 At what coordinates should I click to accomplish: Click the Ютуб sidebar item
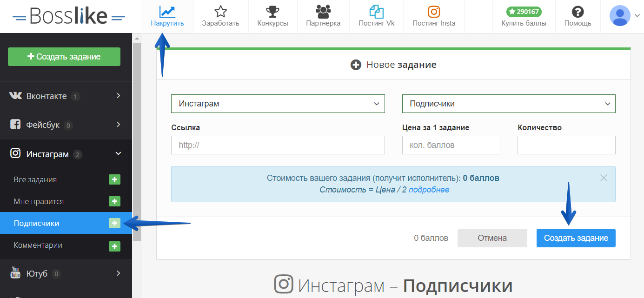[x=66, y=273]
